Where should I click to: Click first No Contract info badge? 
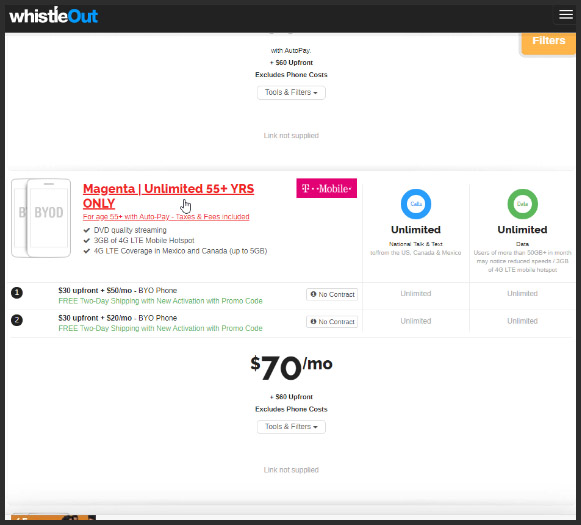pyautogui.click(x=332, y=295)
